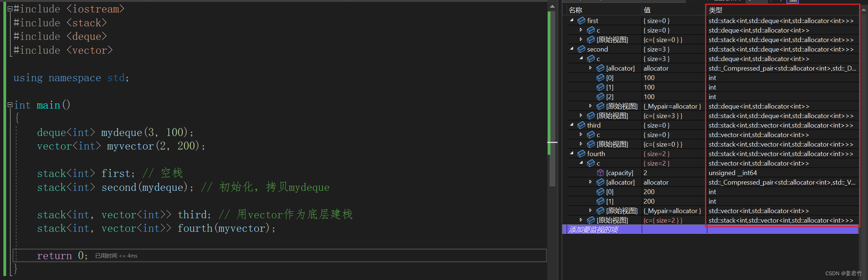Expand the c node under first

coord(581,30)
